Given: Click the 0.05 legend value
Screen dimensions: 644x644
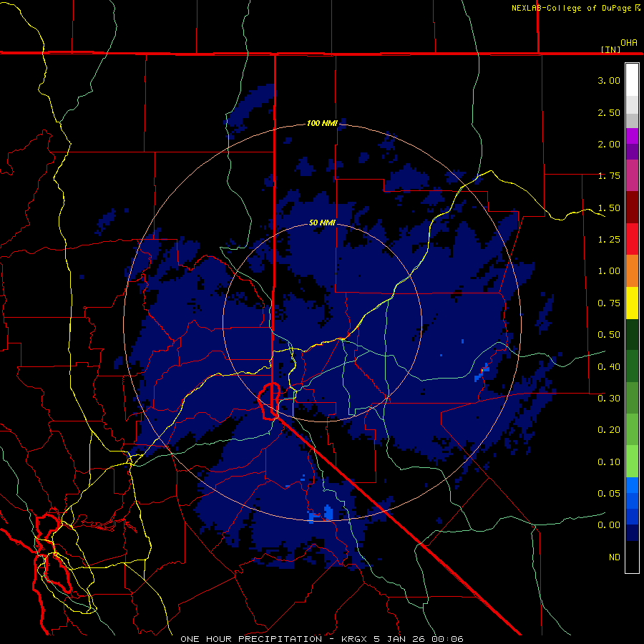Looking at the screenshot, I should click(x=609, y=493).
